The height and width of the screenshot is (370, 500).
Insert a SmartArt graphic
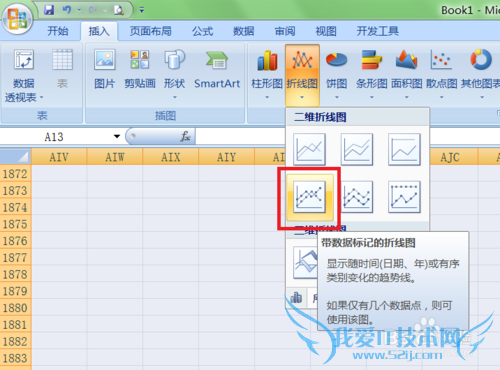[x=217, y=69]
